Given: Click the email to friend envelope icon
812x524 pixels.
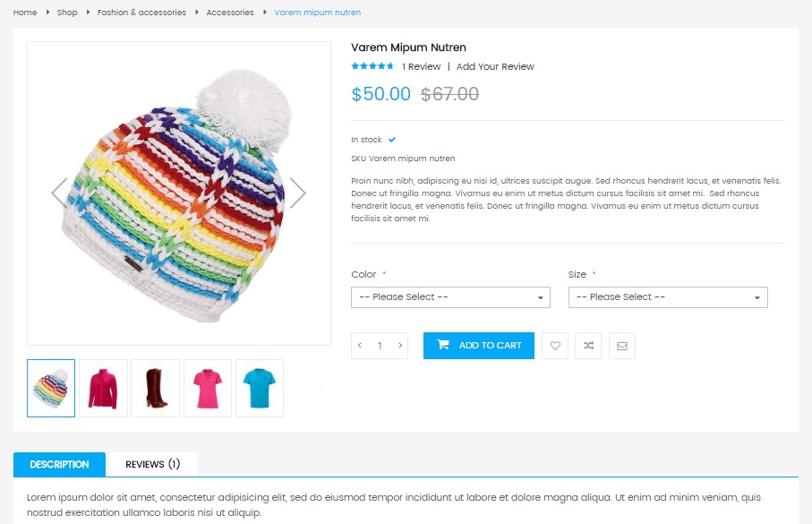Looking at the screenshot, I should click(622, 346).
